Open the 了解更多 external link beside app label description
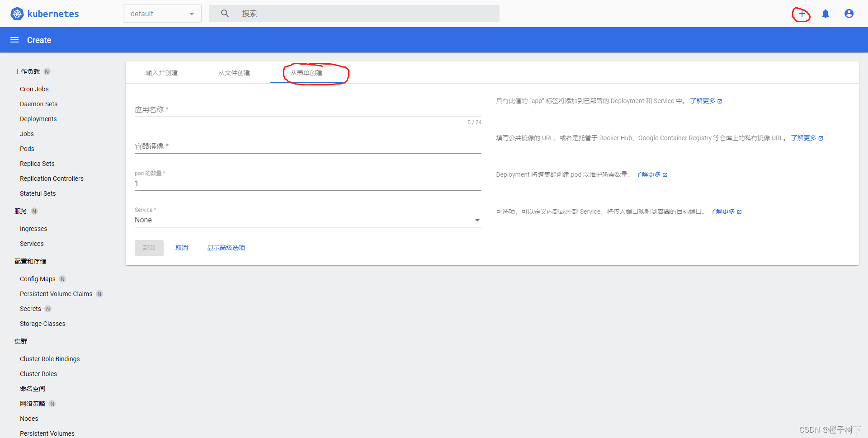The image size is (868, 438). (703, 101)
